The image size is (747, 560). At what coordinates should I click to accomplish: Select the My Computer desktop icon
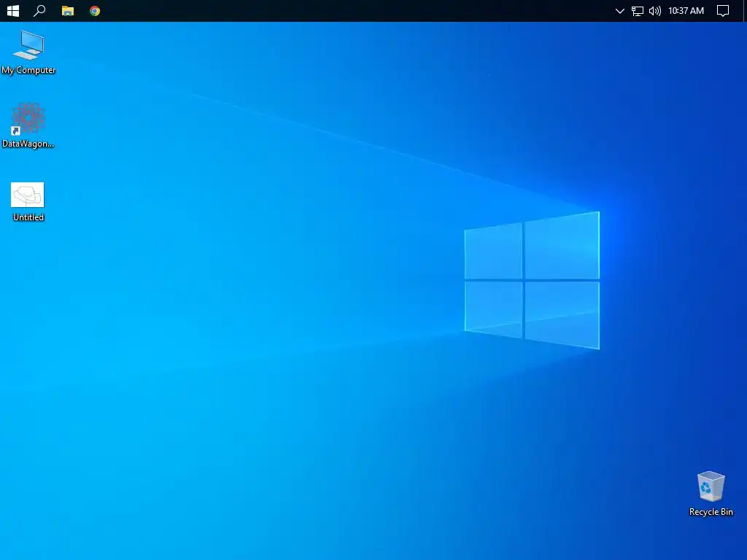click(28, 45)
